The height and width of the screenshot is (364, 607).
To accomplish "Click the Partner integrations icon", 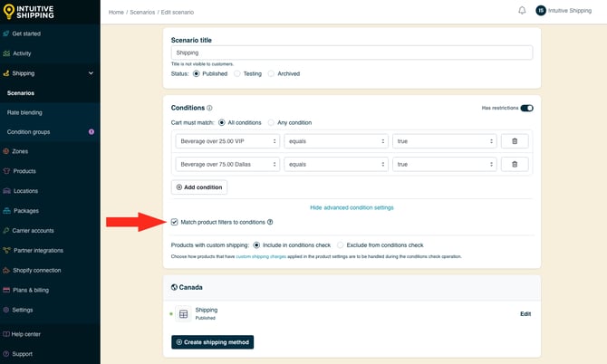I will (x=6, y=250).
